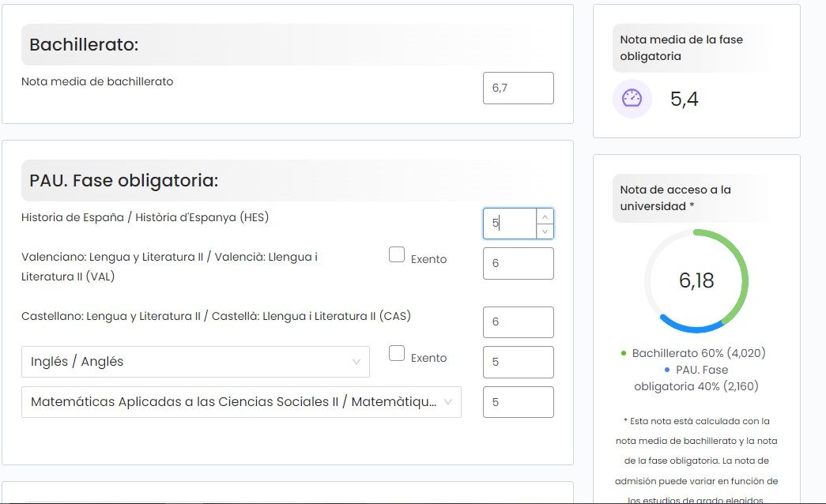Click the Matemáticas Aplicadas grade field
Viewport: 826px width, 504px height.
pyautogui.click(x=518, y=402)
